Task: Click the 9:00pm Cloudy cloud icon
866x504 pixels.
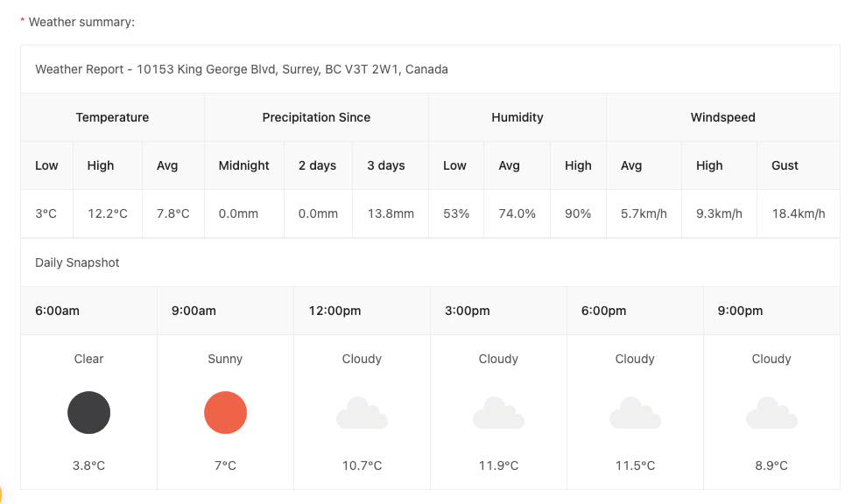Action: click(771, 413)
